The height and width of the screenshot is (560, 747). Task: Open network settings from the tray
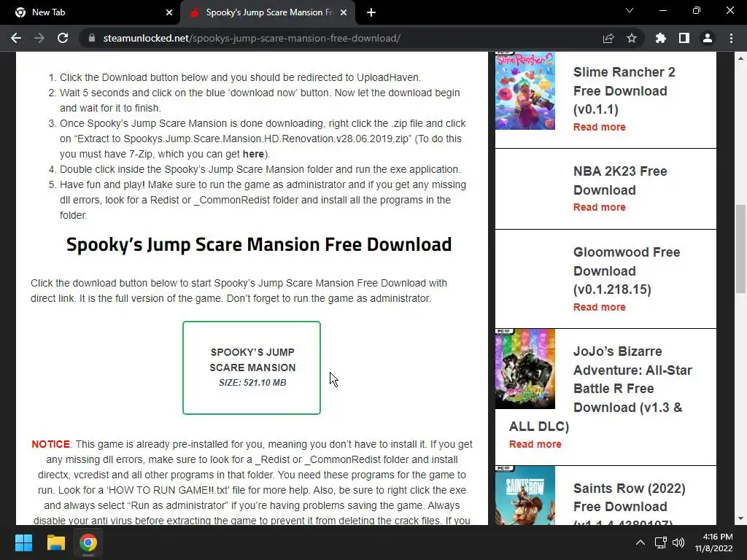660,542
